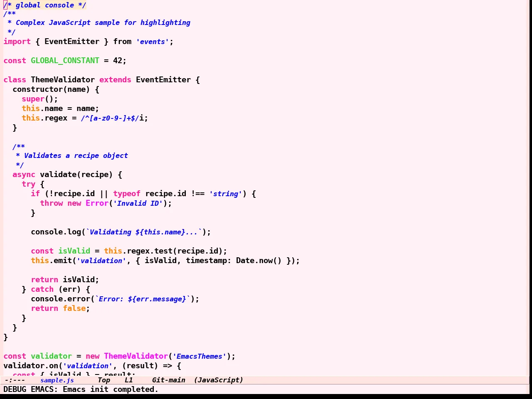Click the 'return isValid;' statement
This screenshot has height=399, width=532.
[x=65, y=280]
